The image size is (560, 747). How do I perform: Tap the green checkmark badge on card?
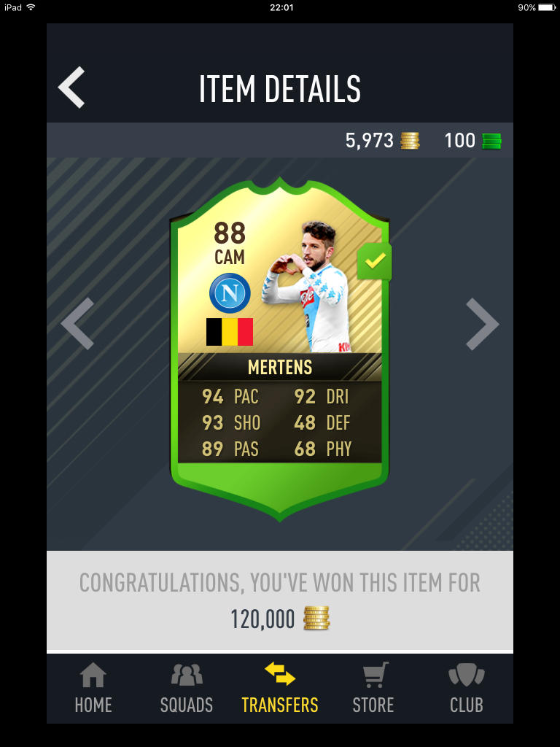pos(375,261)
